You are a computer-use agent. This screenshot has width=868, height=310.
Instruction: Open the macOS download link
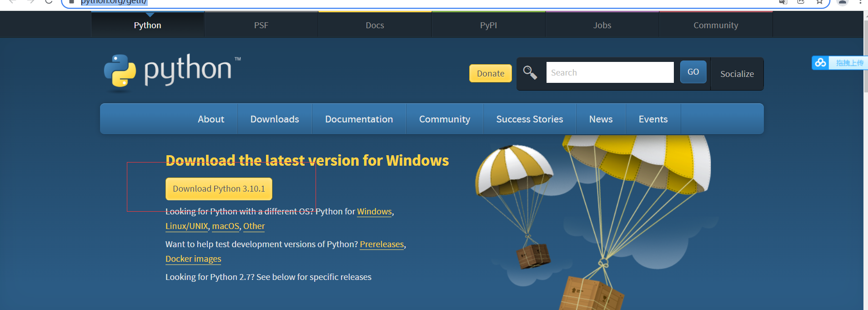(x=226, y=226)
